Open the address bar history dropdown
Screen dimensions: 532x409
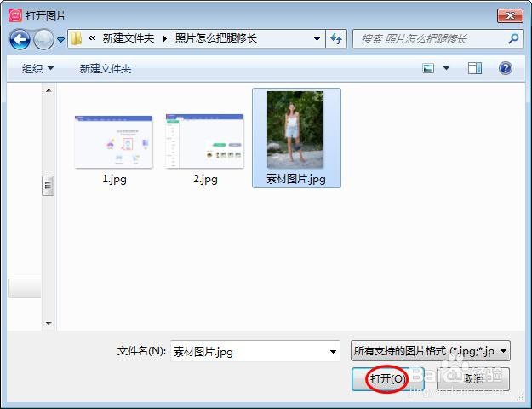[317, 39]
